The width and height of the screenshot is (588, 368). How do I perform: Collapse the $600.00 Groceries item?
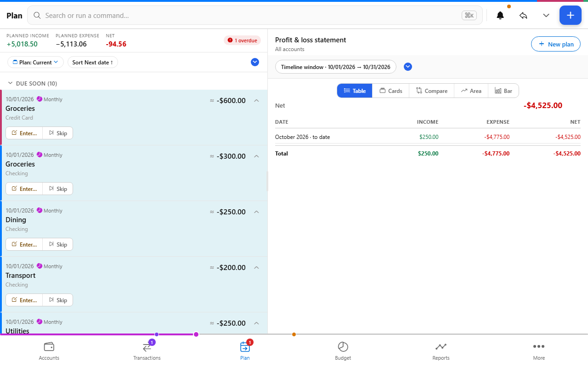pos(257,100)
